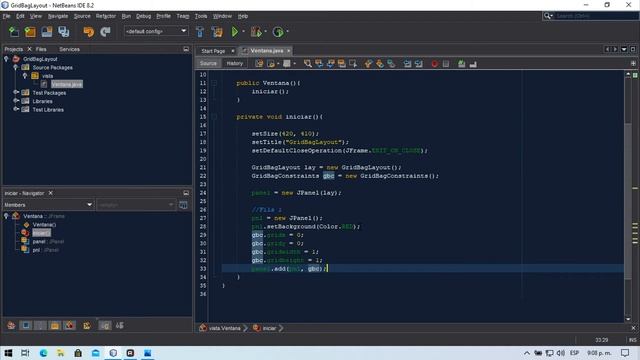The width and height of the screenshot is (640, 360).
Task: Click the Shift Line Left icon
Action: click(x=407, y=64)
